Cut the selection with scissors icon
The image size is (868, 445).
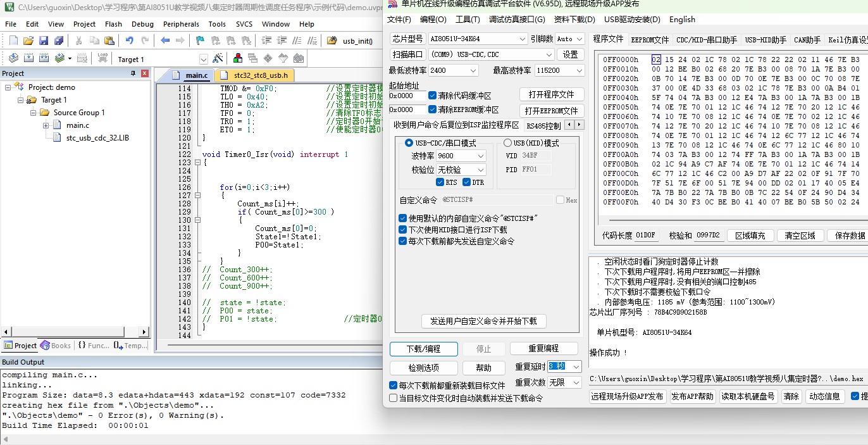point(78,41)
